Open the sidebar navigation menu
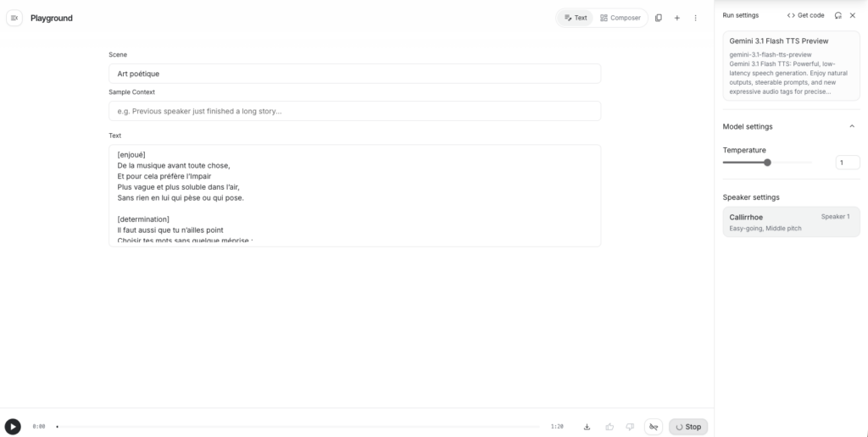Image resolution: width=868 pixels, height=437 pixels. [14, 18]
